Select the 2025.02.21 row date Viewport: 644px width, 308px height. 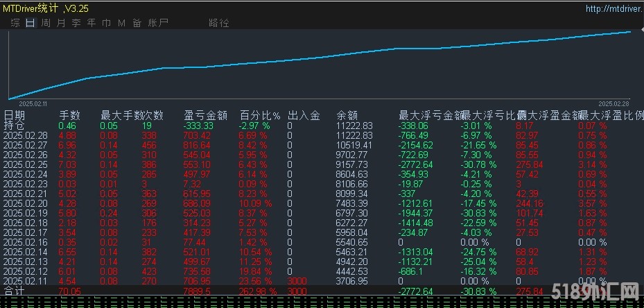(26, 194)
